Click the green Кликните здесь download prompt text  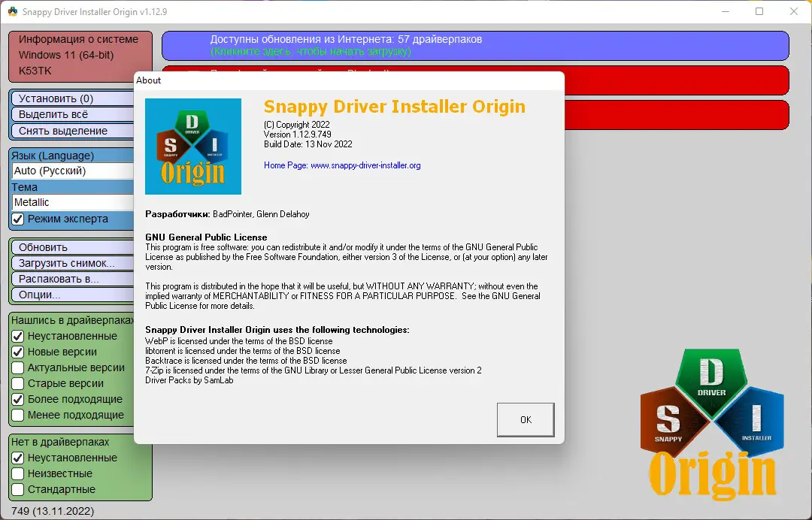(311, 51)
